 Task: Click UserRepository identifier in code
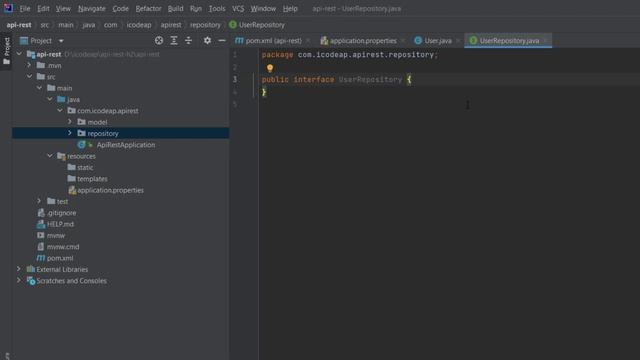coord(370,80)
